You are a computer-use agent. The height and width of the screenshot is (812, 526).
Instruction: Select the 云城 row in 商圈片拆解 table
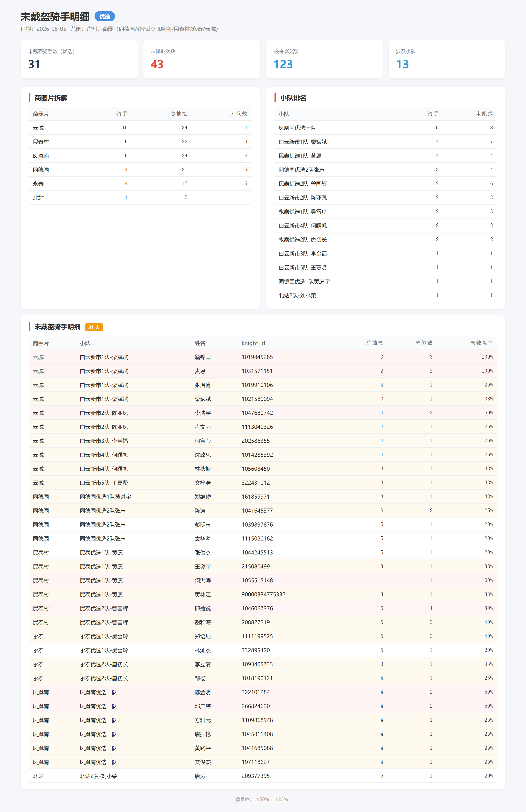click(x=140, y=128)
